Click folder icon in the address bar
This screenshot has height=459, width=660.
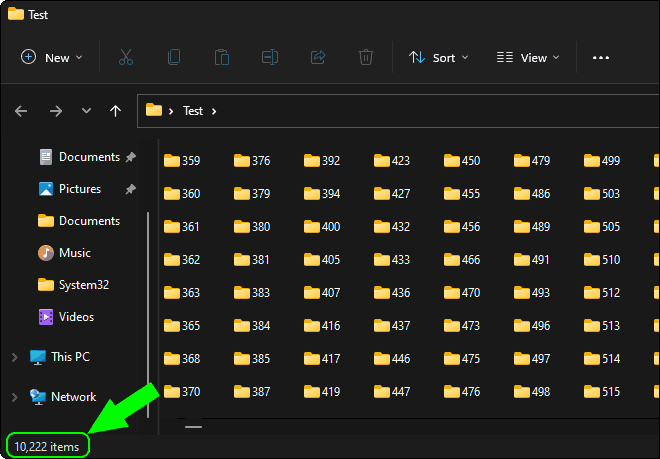154,110
